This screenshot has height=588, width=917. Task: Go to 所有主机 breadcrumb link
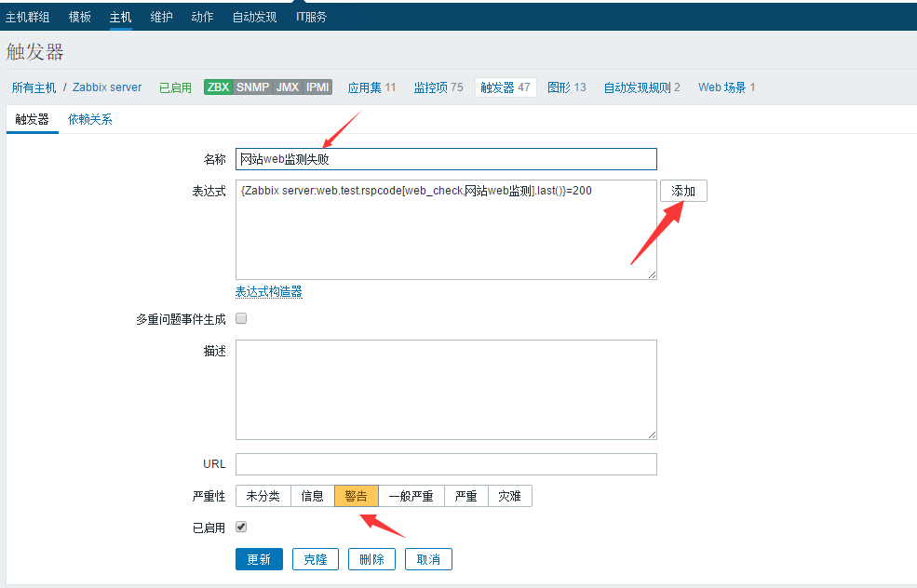(x=34, y=87)
